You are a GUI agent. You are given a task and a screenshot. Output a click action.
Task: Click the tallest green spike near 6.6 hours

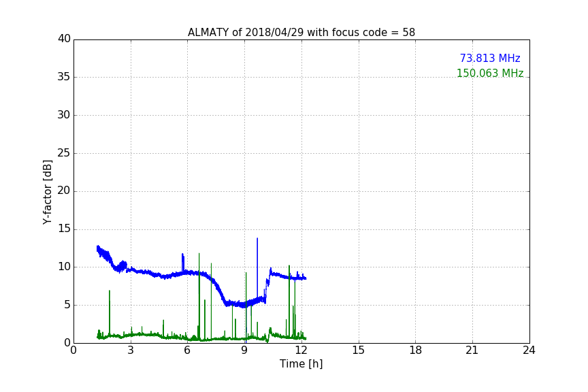tap(199, 296)
